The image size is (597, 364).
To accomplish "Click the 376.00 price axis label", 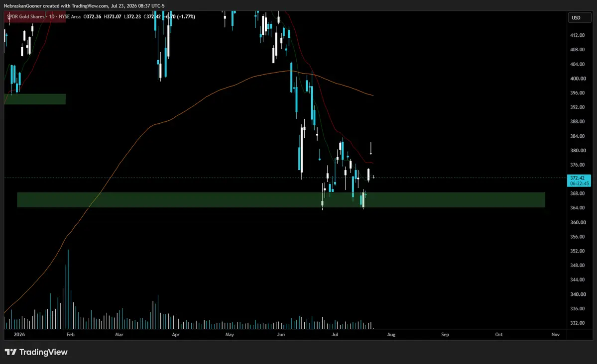I will (x=577, y=165).
